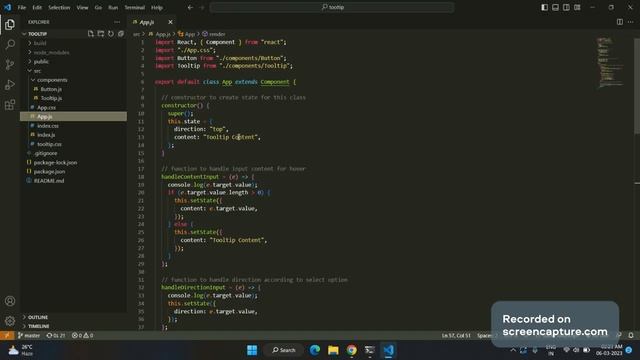This screenshot has width=640, height=360.
Task: Open Windows Start menu
Action: click(252, 350)
